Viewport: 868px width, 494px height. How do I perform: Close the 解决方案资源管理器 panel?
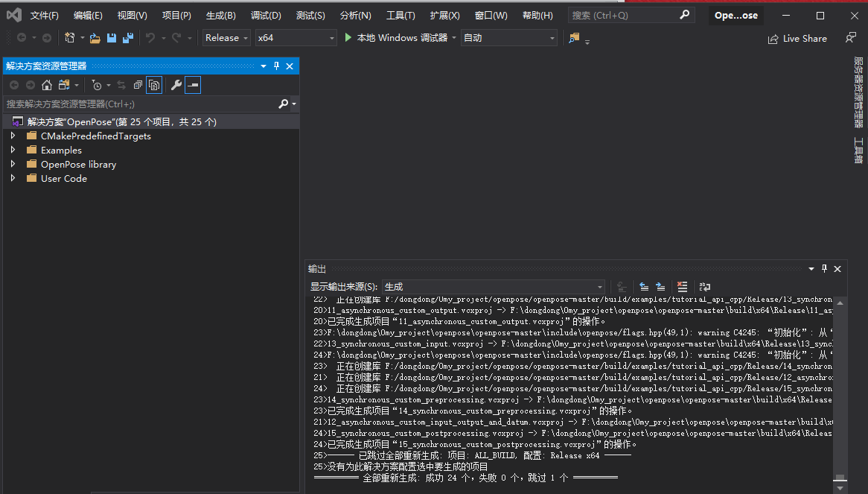point(290,66)
